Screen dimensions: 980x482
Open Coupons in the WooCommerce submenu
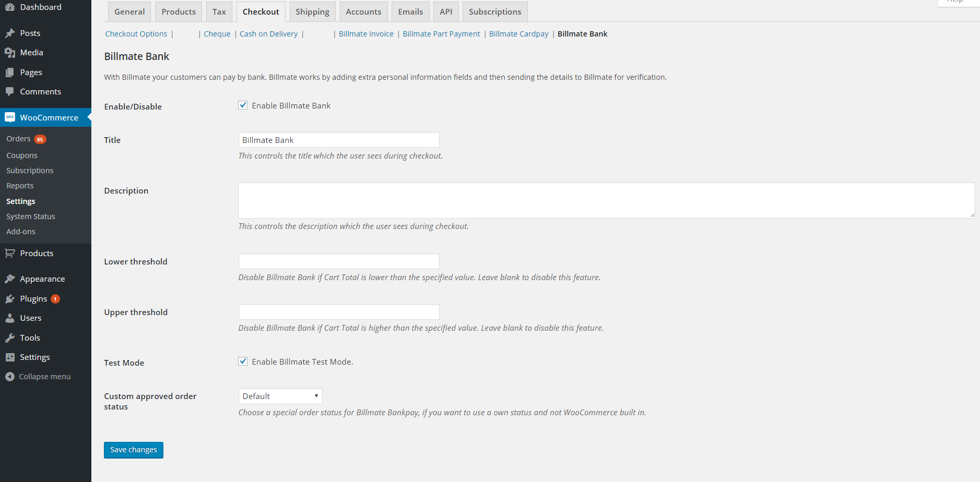[22, 155]
